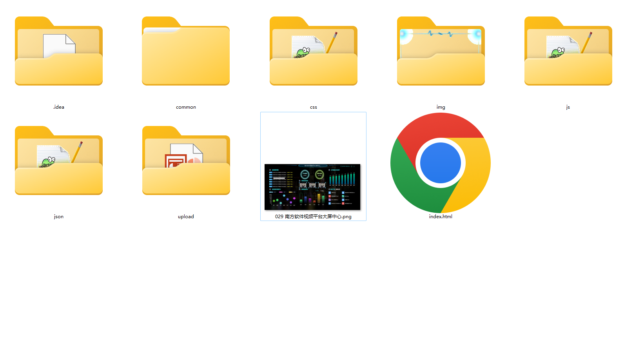Click the 'index.html' file name label

[441, 217]
